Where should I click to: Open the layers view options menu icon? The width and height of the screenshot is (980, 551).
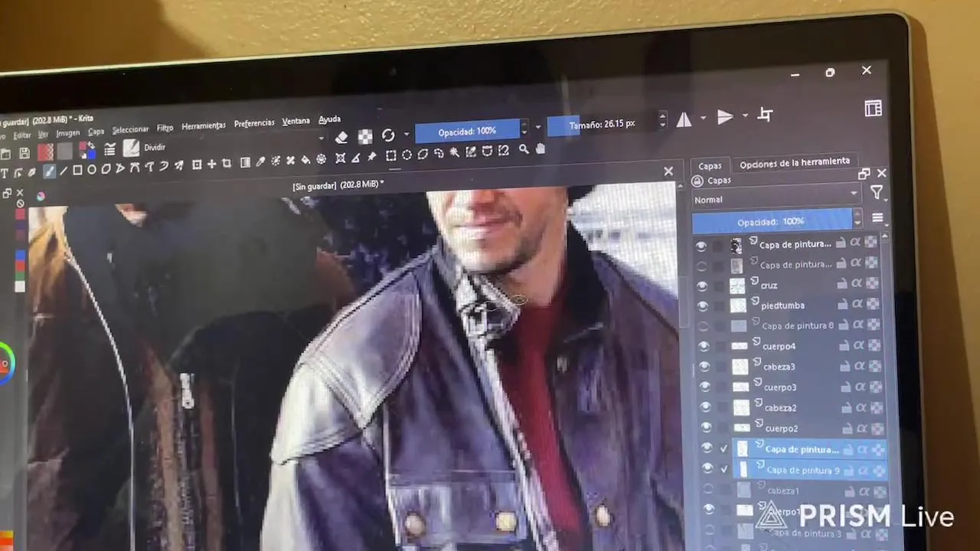(877, 219)
